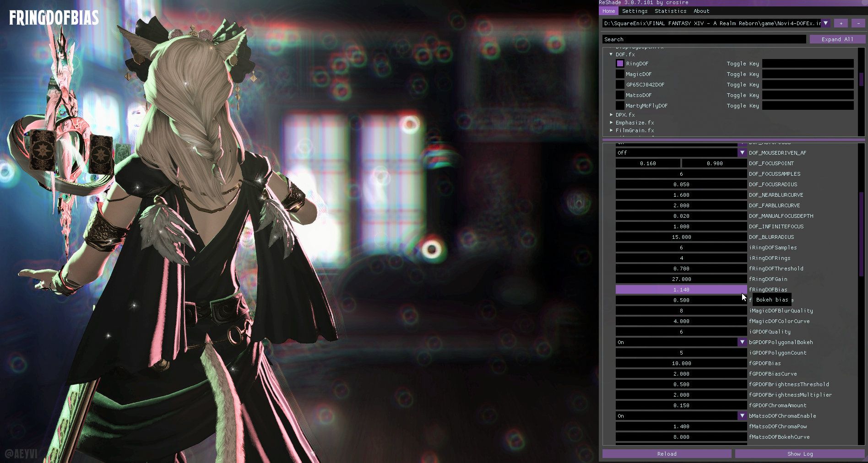Adjust the DOF_FOCUSSAMPLES value
This screenshot has width=868, height=463.
[x=681, y=174]
